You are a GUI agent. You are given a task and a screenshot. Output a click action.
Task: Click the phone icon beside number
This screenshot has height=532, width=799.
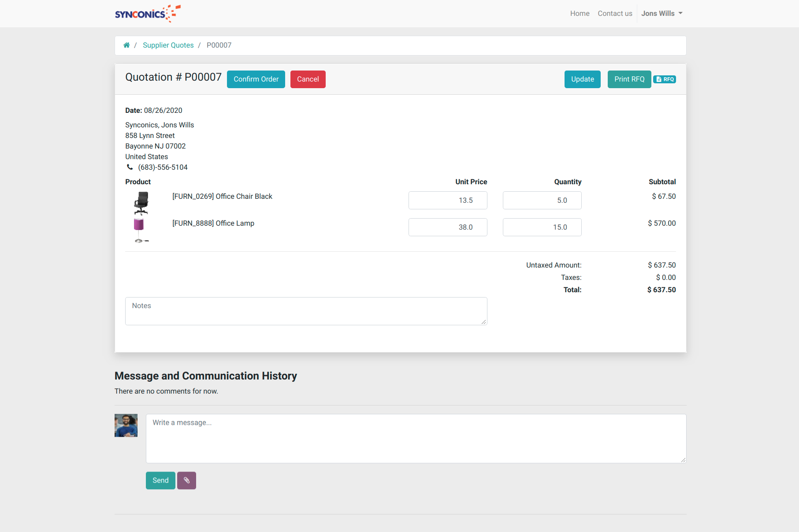tap(130, 167)
